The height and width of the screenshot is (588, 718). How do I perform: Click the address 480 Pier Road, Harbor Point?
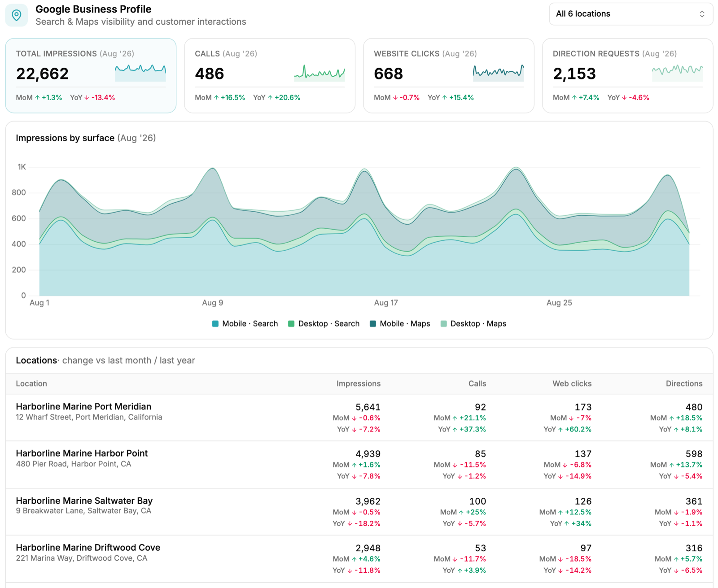click(74, 464)
